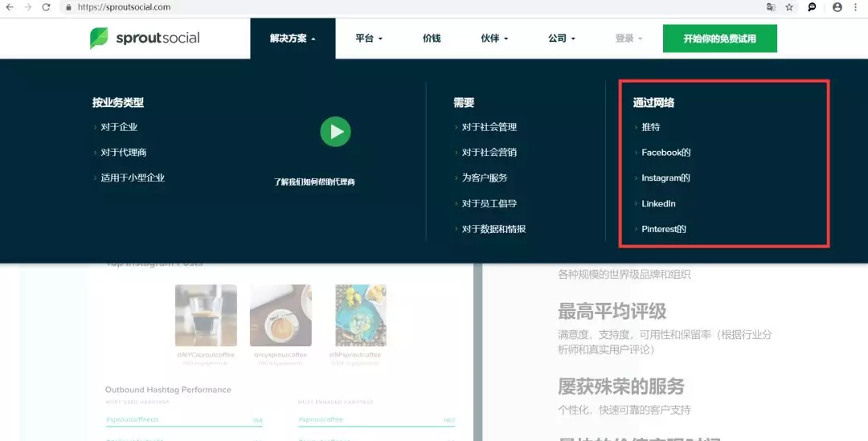Click the translate page icon
Screen dimensions: 868x441
pos(771,7)
